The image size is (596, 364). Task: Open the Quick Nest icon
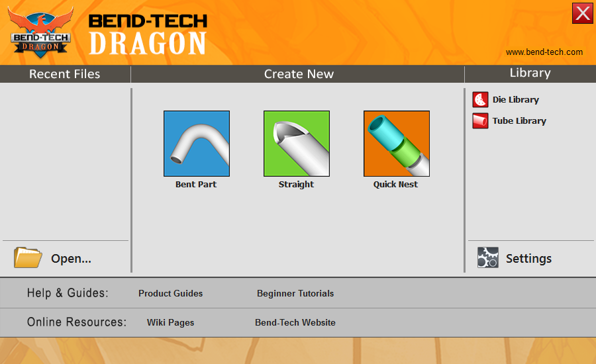click(397, 144)
